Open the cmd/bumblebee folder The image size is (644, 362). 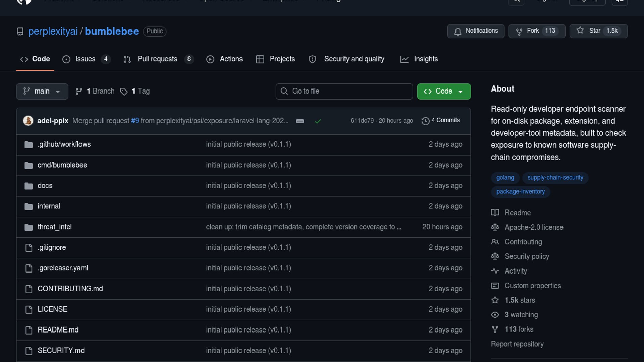coord(62,165)
